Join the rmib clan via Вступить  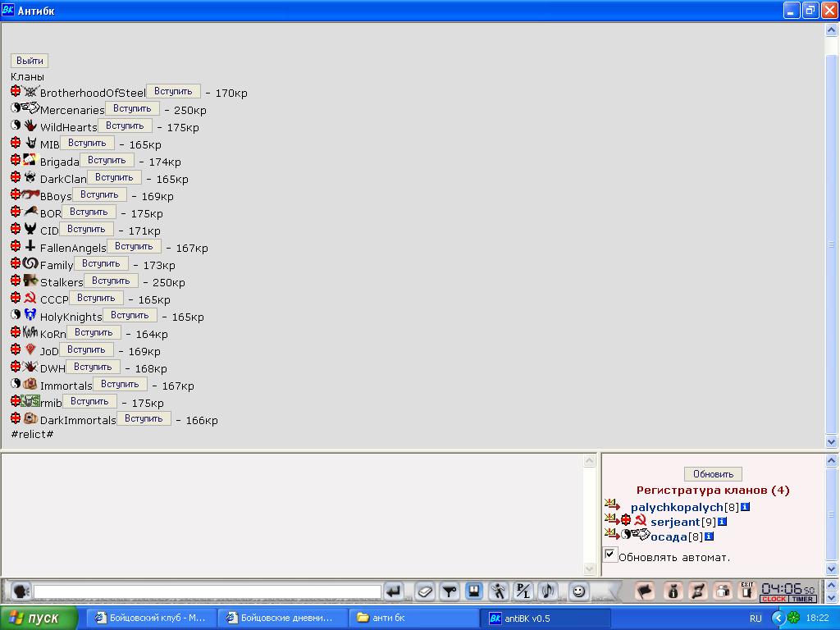89,401
